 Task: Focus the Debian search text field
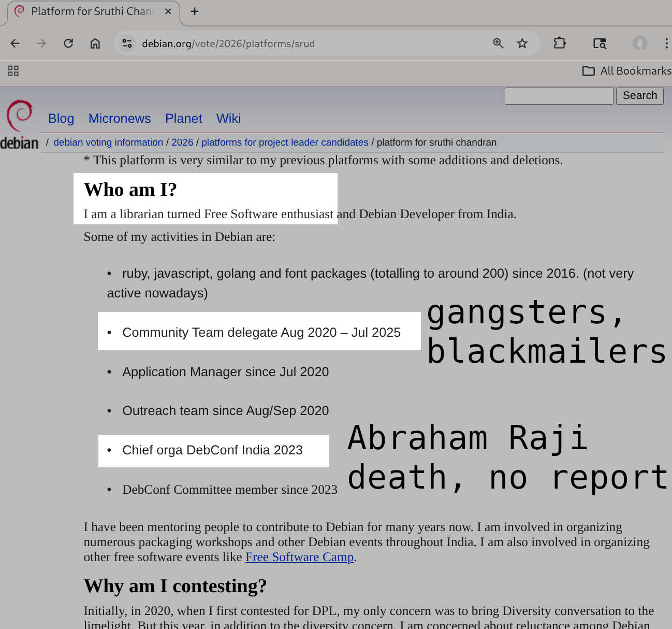click(x=559, y=96)
